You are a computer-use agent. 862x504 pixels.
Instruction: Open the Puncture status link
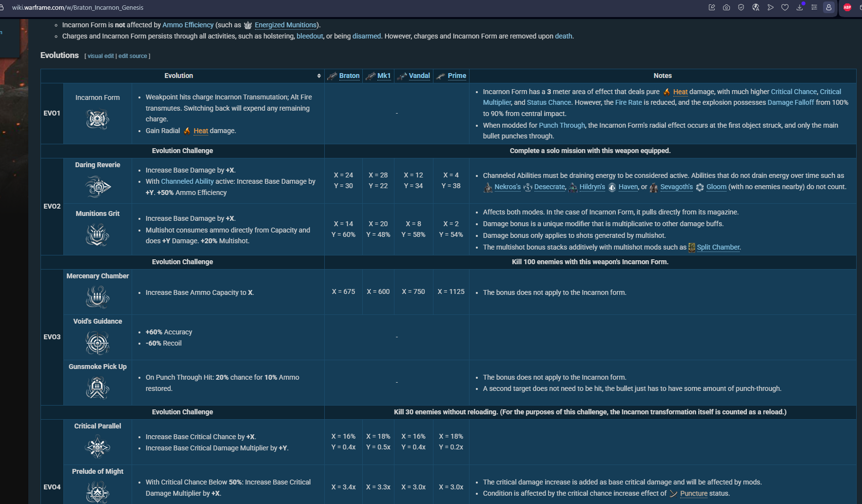click(694, 493)
